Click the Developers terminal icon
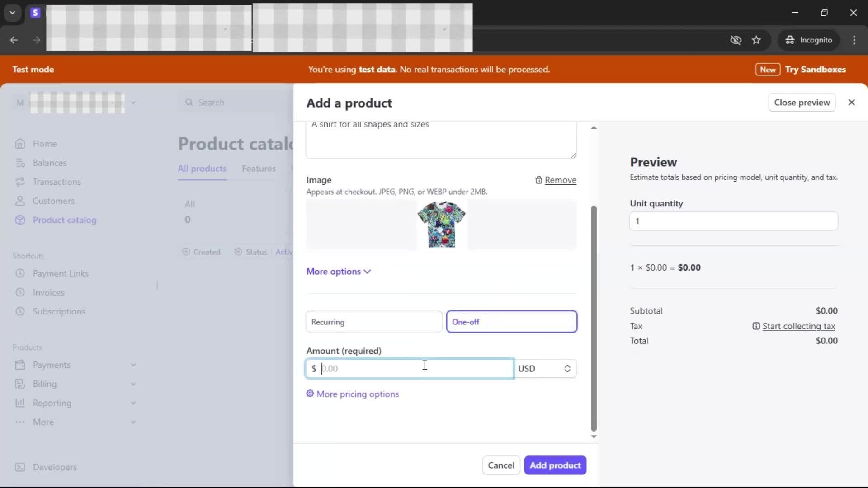 point(20,467)
